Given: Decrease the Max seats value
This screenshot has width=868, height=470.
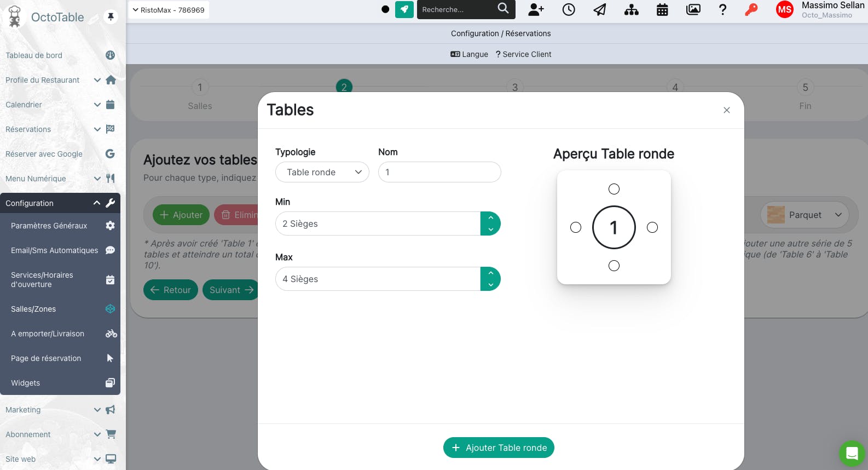Looking at the screenshot, I should tap(491, 285).
